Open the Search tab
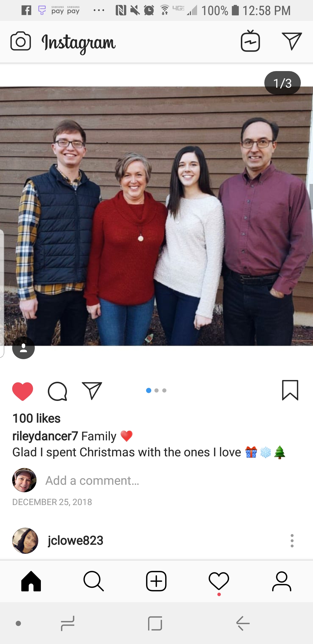The image size is (313, 644). [93, 581]
